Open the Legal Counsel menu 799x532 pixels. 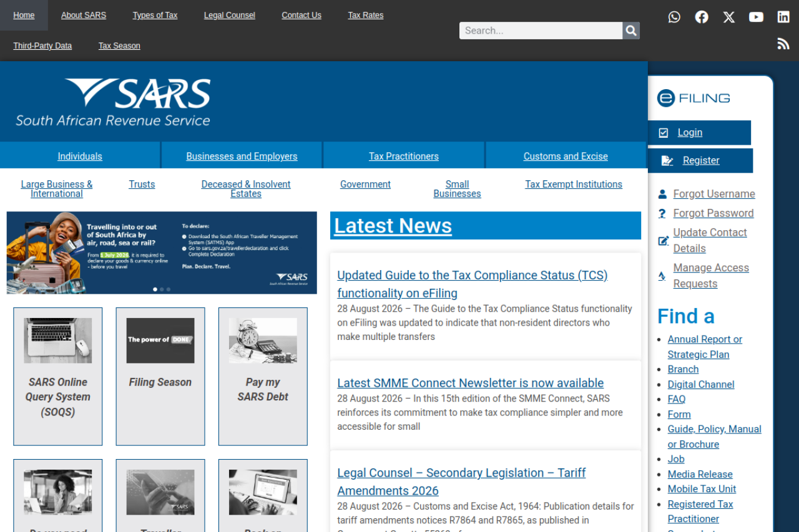pyautogui.click(x=230, y=16)
